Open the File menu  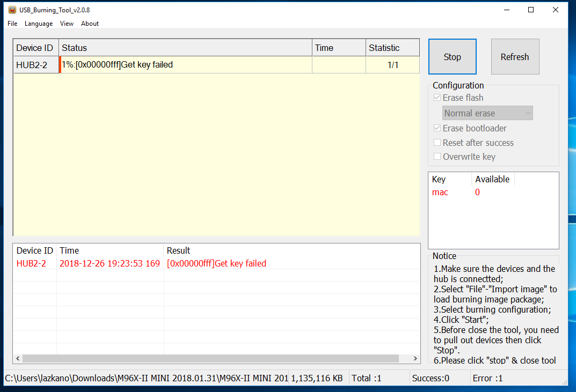pyautogui.click(x=12, y=24)
